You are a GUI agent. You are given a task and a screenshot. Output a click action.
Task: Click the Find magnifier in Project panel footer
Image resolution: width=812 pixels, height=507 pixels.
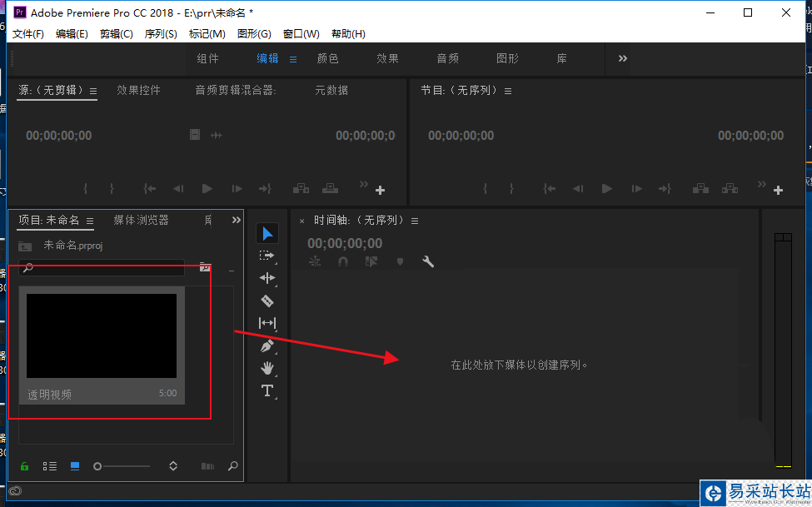tap(233, 466)
